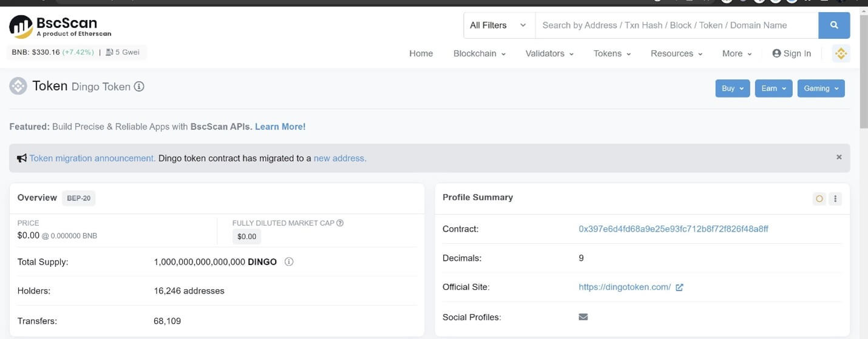This screenshot has width=868, height=339.
Task: Click the blue search magnifier button
Action: (834, 25)
